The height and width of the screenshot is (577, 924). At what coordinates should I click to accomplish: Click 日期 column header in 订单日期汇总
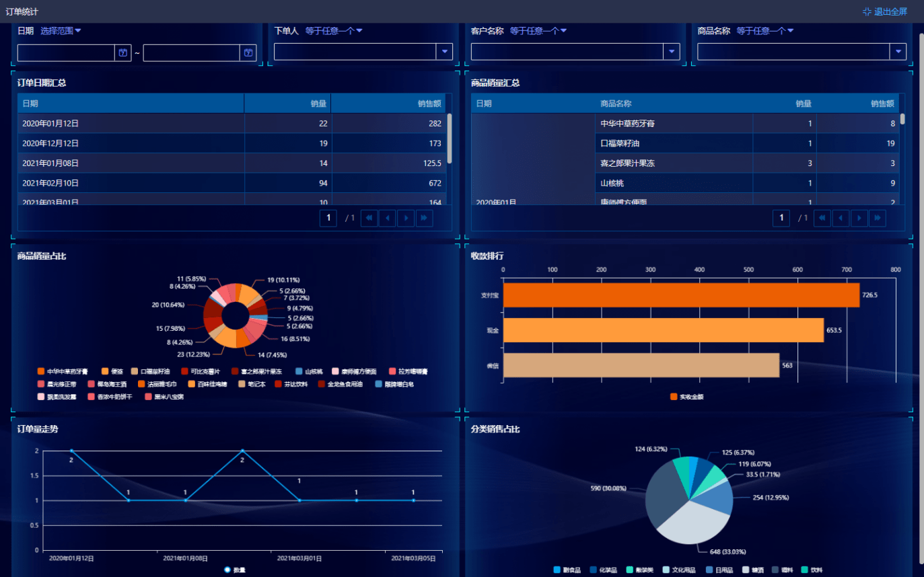tap(131, 104)
